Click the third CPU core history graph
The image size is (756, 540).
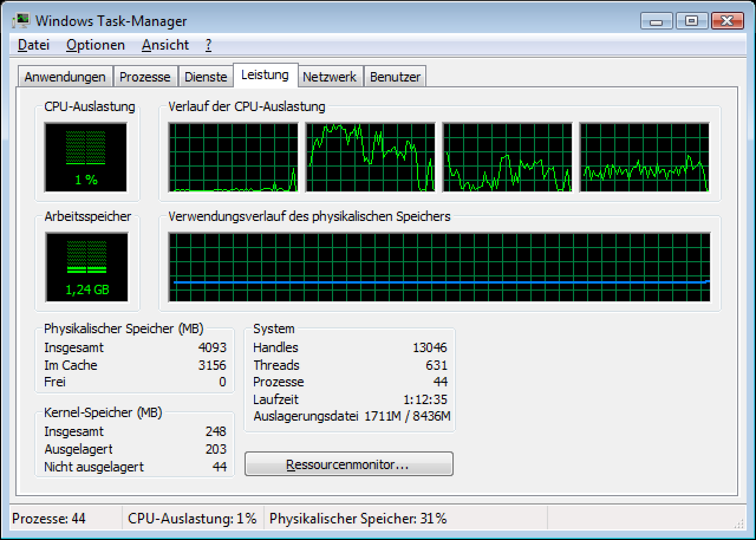507,157
